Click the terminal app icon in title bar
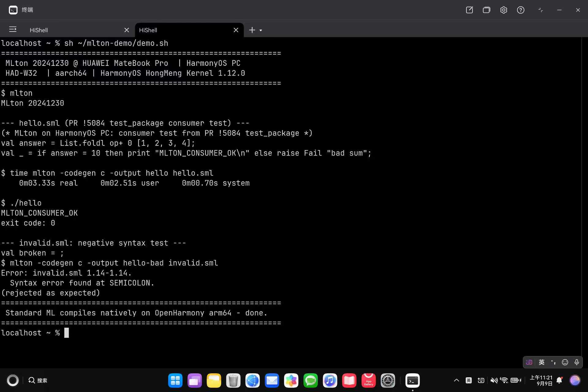The width and height of the screenshot is (588, 392). point(13,10)
